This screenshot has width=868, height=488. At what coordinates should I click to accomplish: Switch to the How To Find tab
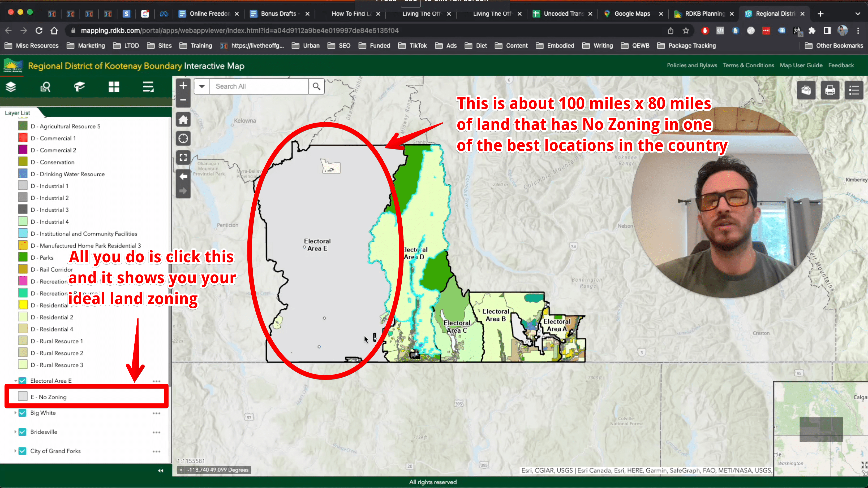(351, 14)
